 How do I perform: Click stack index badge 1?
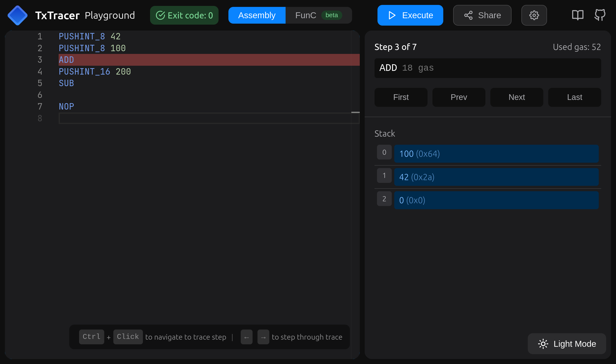tap(384, 175)
